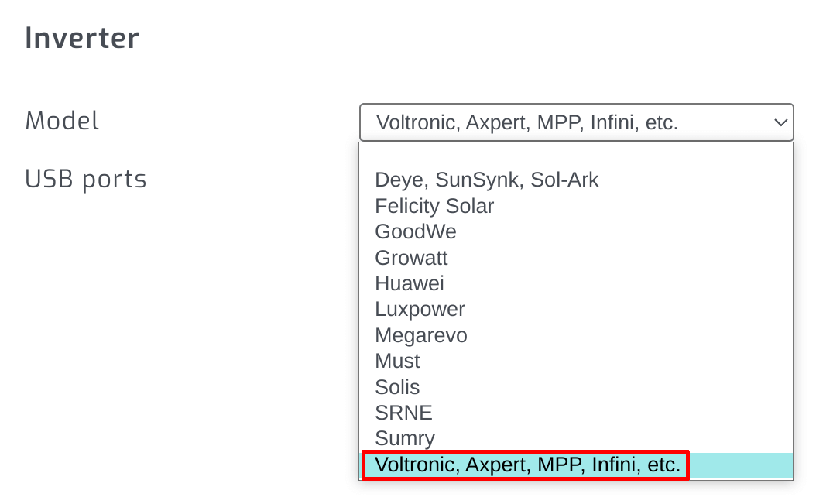
Task: Choose Felicity Solar as the inverter model
Action: click(434, 206)
